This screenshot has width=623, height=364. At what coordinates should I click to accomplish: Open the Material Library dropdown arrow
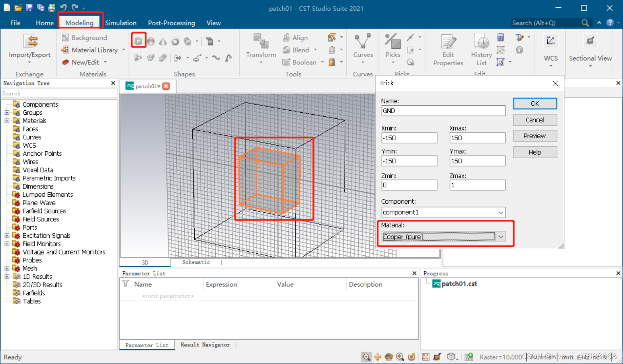coord(123,50)
